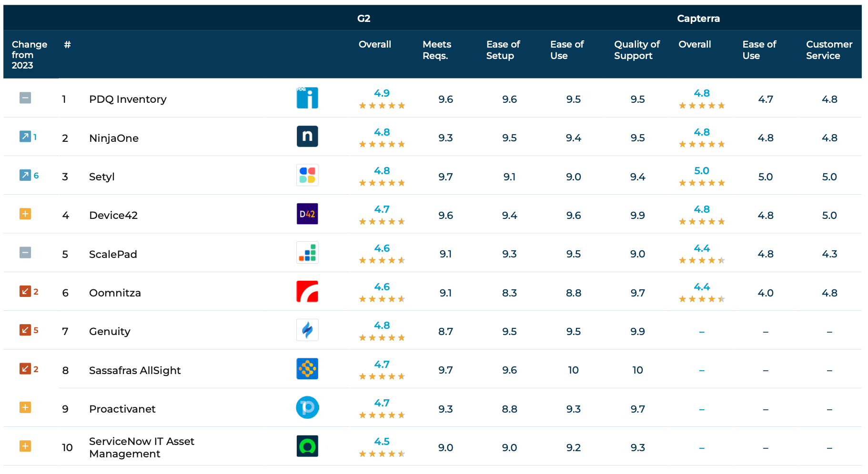Click the ScalePad logo icon
This screenshot has width=868, height=474.
[x=307, y=253]
